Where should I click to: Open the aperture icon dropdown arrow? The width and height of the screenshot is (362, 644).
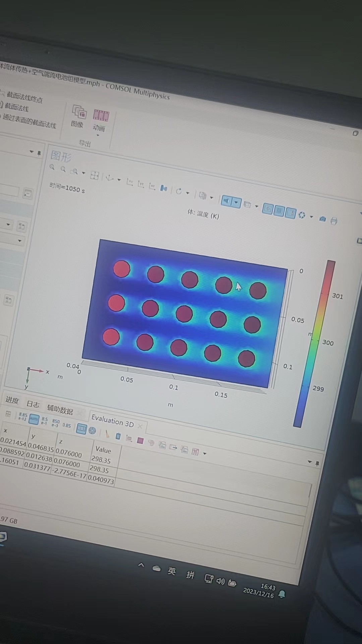311,217
